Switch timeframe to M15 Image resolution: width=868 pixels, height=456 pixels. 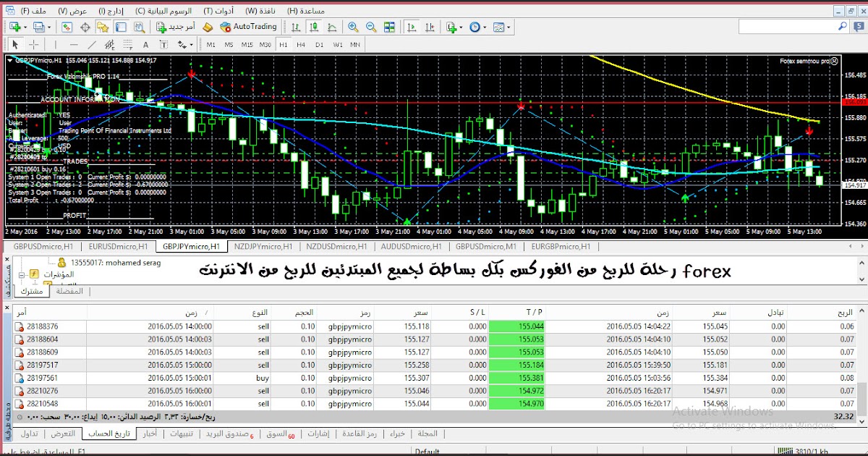(x=247, y=45)
